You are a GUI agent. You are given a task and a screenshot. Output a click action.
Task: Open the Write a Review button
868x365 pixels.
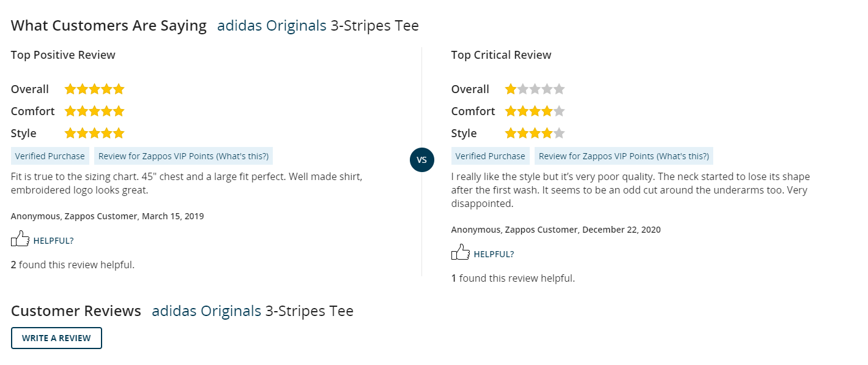tap(56, 338)
